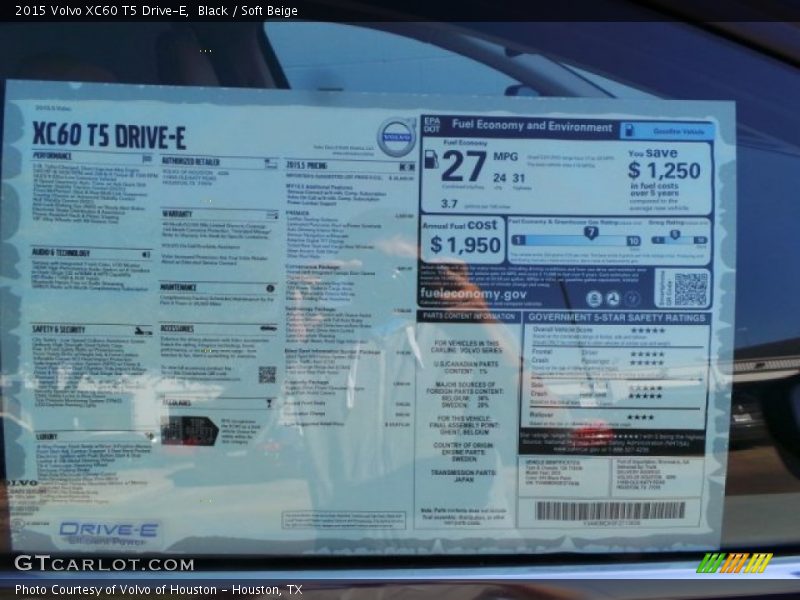Click the speaker icon beside Audio & Technology

tap(146, 254)
